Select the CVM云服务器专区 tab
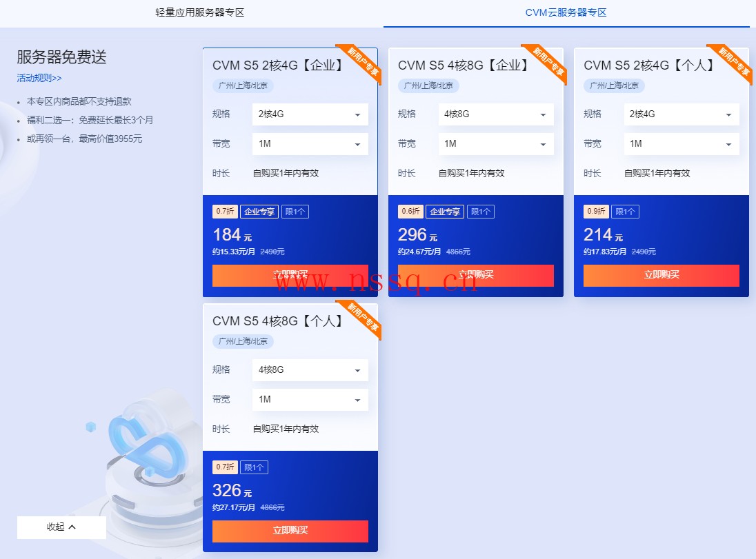The image size is (756, 559). pyautogui.click(x=566, y=13)
